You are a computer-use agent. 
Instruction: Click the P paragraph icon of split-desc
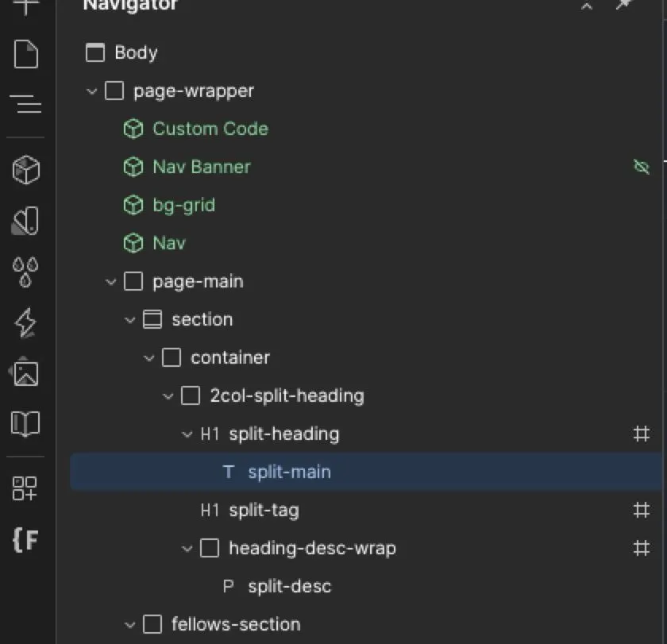pyautogui.click(x=229, y=586)
